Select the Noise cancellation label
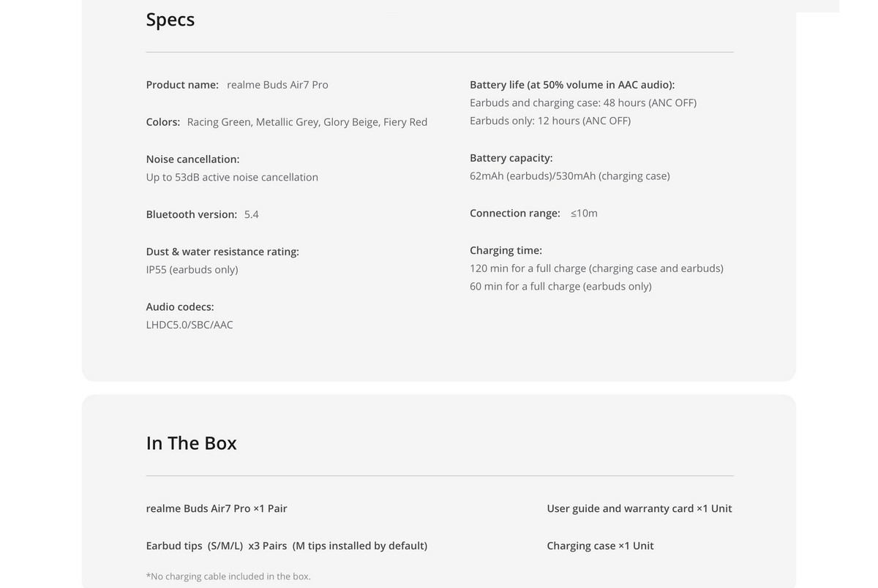Screen dimensions: 878x588 point(192,159)
